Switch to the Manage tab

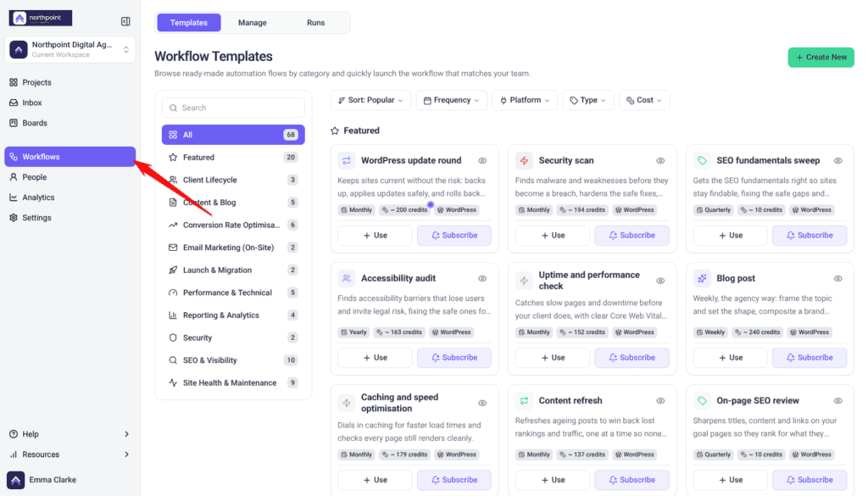pyautogui.click(x=253, y=23)
